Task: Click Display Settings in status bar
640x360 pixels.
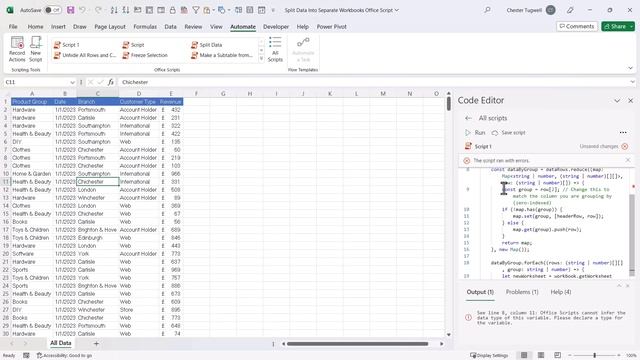Action: (x=489, y=355)
